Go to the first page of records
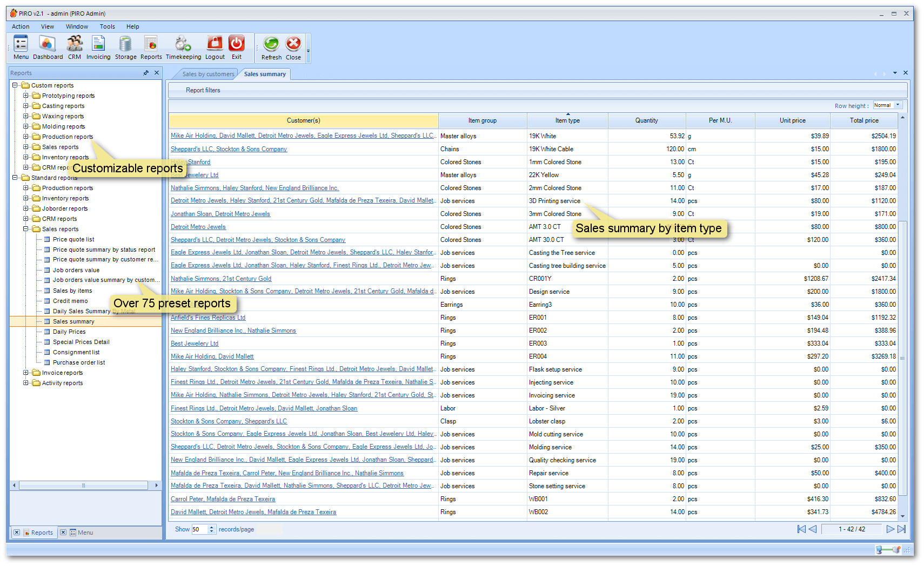Image resolution: width=924 pixels, height=566 pixels. (x=801, y=529)
